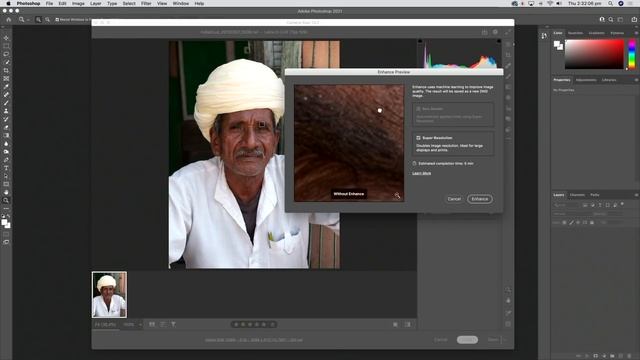Image resolution: width=640 pixels, height=360 pixels.
Task: Select the Crop tool
Action: tap(6, 71)
